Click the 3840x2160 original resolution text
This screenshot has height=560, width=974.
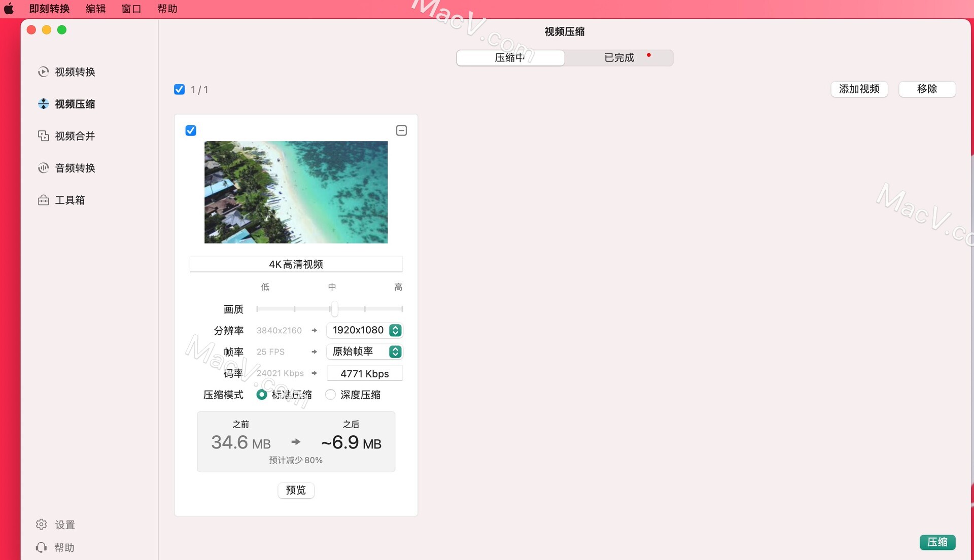coord(279,330)
